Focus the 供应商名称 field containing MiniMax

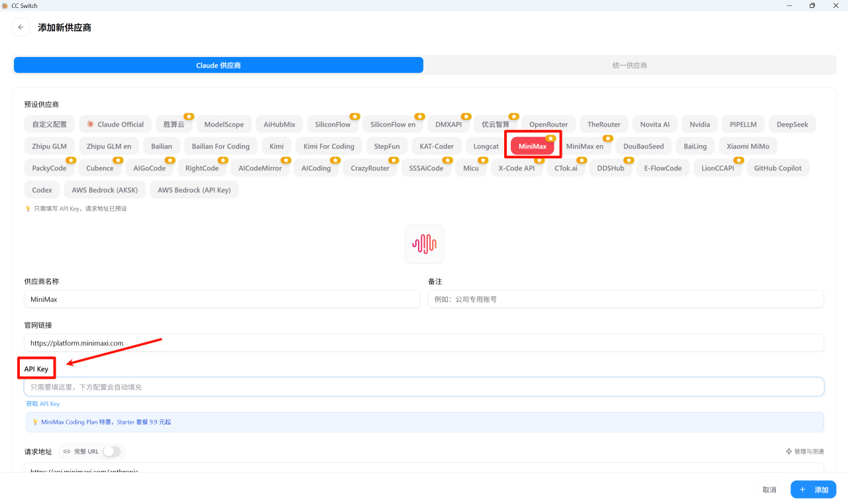click(223, 299)
